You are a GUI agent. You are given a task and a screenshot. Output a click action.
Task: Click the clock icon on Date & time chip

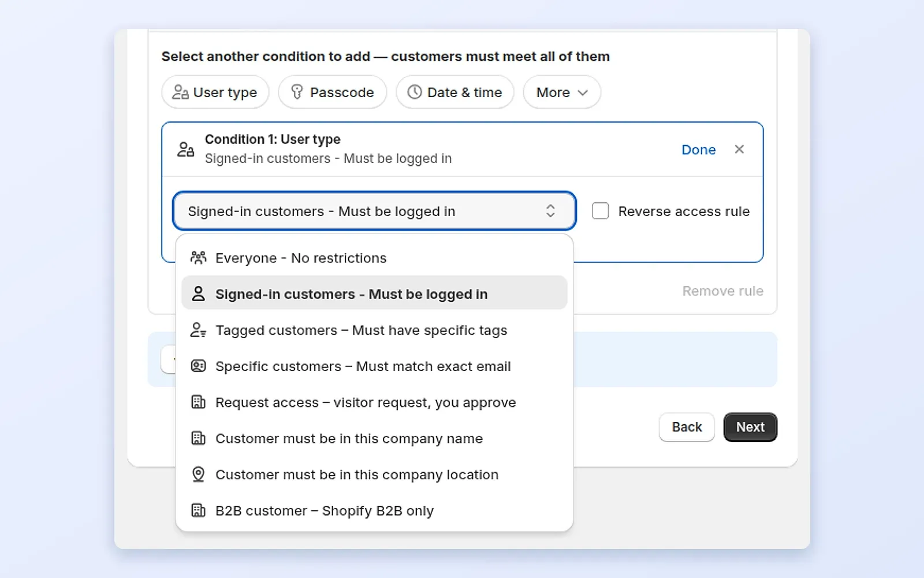pos(415,92)
